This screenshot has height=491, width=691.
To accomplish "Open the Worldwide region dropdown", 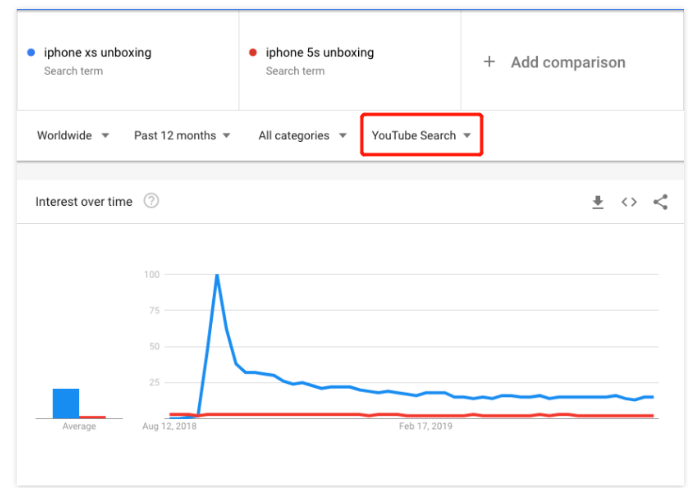I will 73,136.
